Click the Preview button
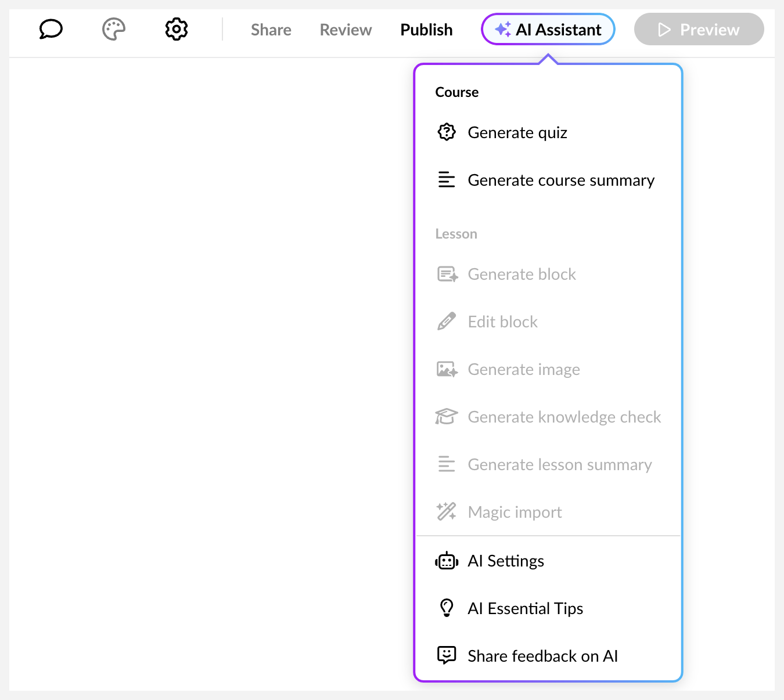 (699, 29)
